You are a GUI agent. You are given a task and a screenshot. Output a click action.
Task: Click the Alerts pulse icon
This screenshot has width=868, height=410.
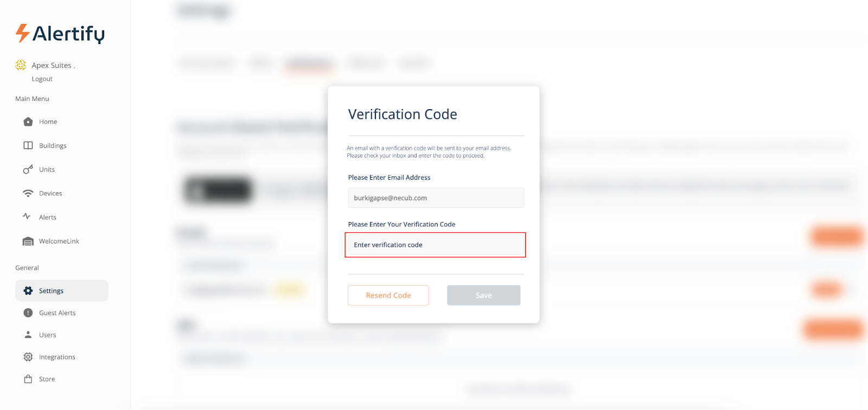27,217
